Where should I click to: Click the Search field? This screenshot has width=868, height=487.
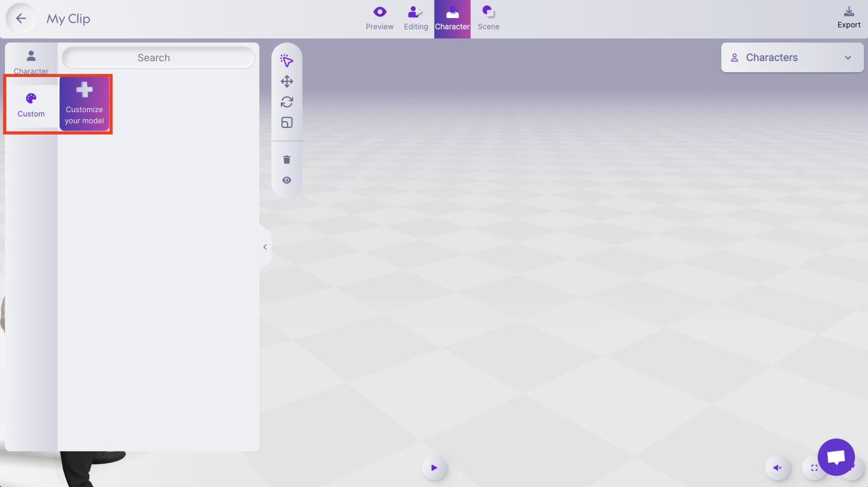click(158, 57)
